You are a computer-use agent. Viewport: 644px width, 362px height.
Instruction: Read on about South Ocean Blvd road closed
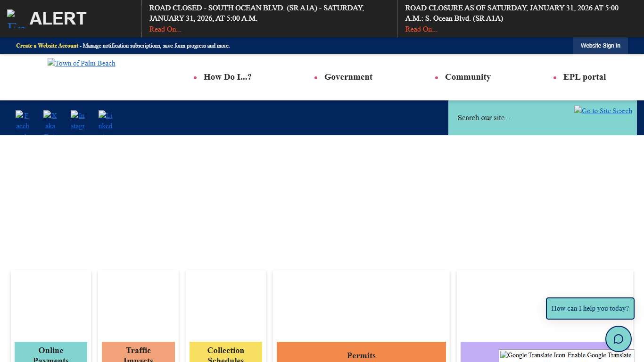pos(165,29)
